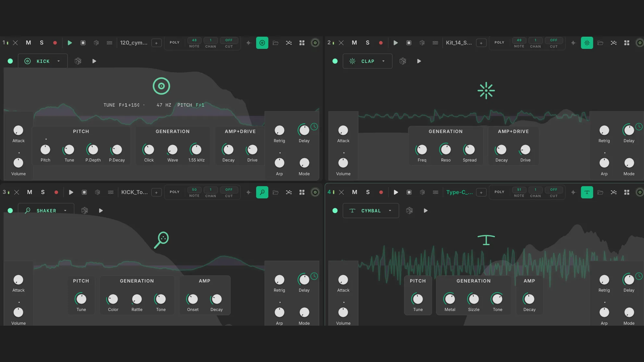This screenshot has height=362, width=644.
Task: Play track 1 sample
Action: pyautogui.click(x=69, y=43)
